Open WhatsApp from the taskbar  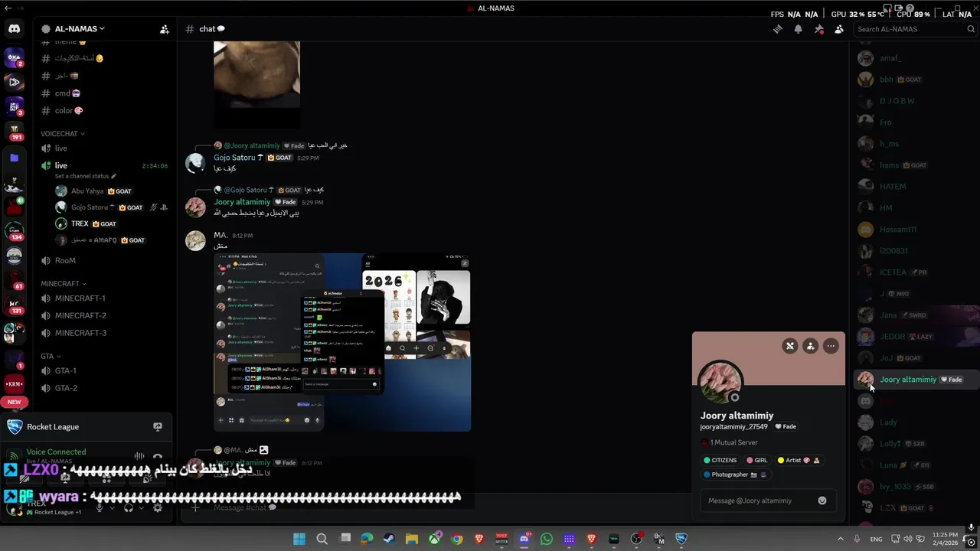click(546, 539)
